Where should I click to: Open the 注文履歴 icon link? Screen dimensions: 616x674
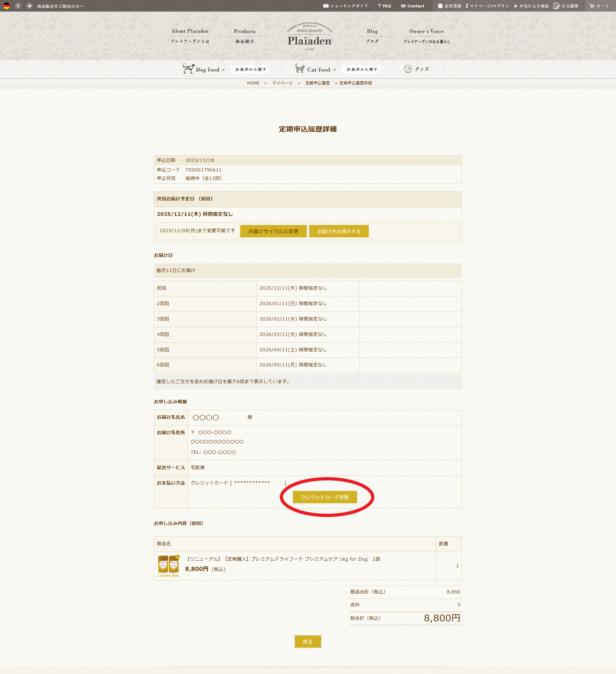(x=556, y=6)
